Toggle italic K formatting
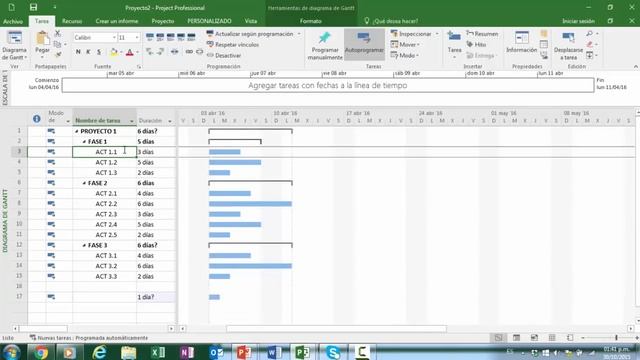Viewport: 640px width, 360px height. pos(88,52)
